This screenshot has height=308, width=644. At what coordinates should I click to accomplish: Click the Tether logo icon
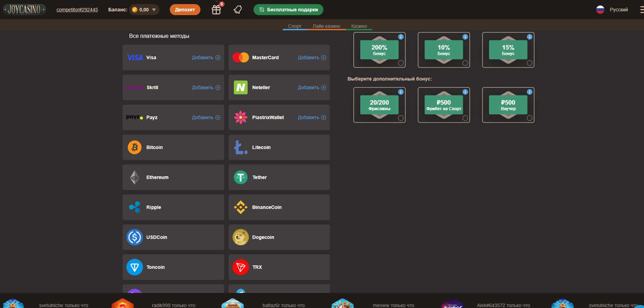[240, 177]
